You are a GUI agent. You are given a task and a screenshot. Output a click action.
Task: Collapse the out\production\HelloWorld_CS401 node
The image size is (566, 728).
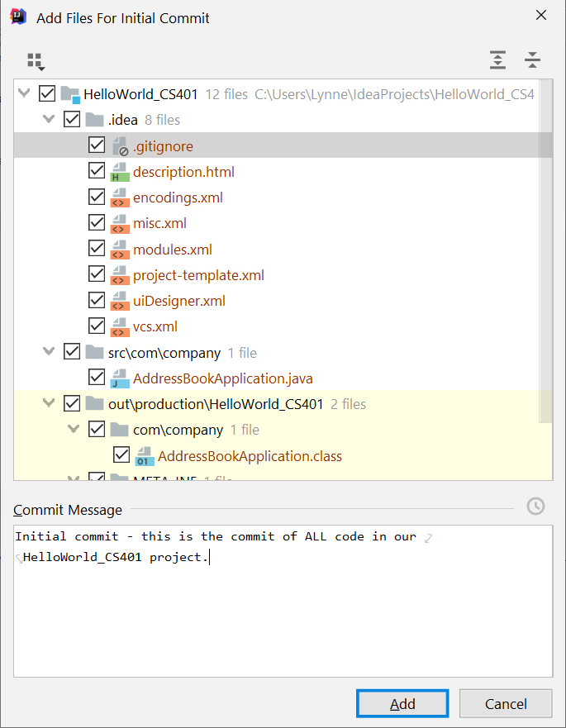click(x=48, y=404)
